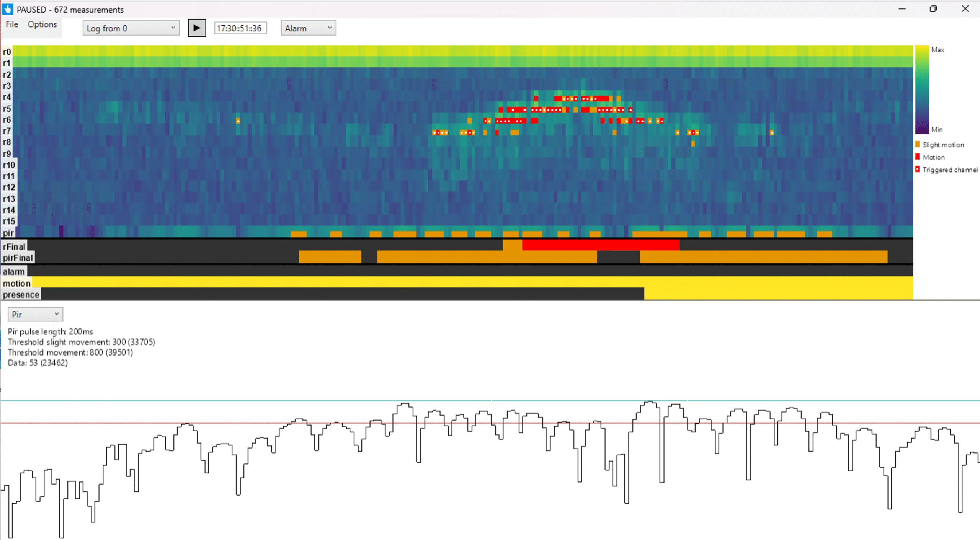Image resolution: width=980 pixels, height=540 pixels.
Task: Select the rFinal track label
Action: [14, 246]
